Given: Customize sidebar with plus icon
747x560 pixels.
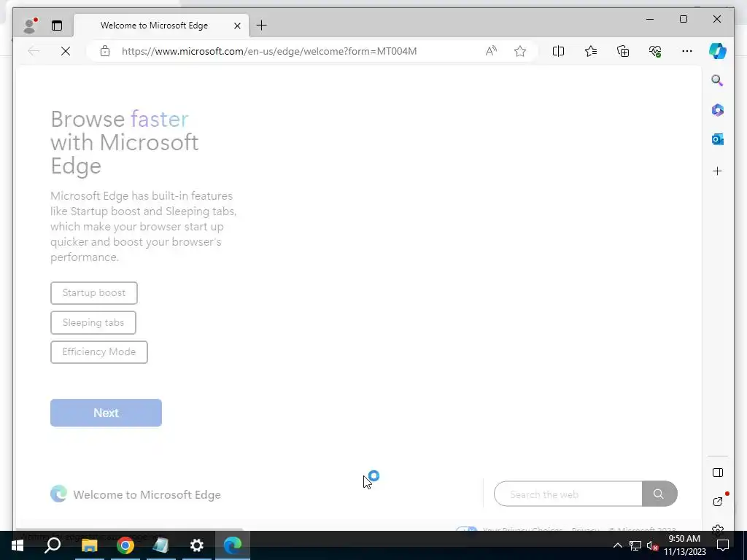Looking at the screenshot, I should click(x=718, y=171).
